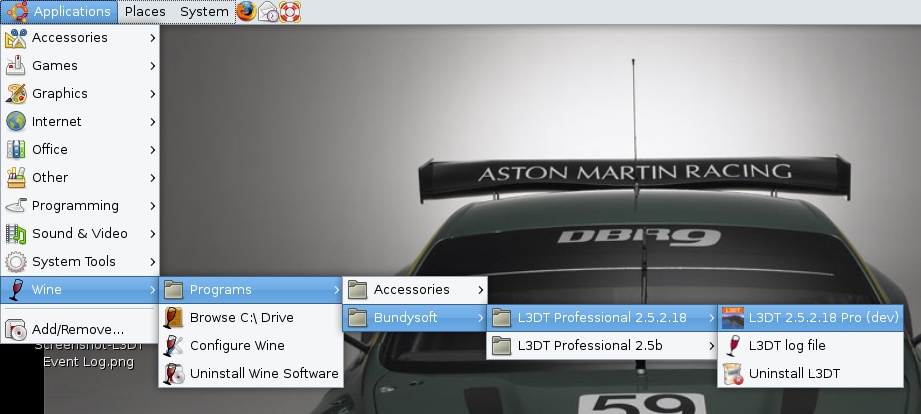921x414 pixels.
Task: Launch Configure Wine
Action: (236, 346)
